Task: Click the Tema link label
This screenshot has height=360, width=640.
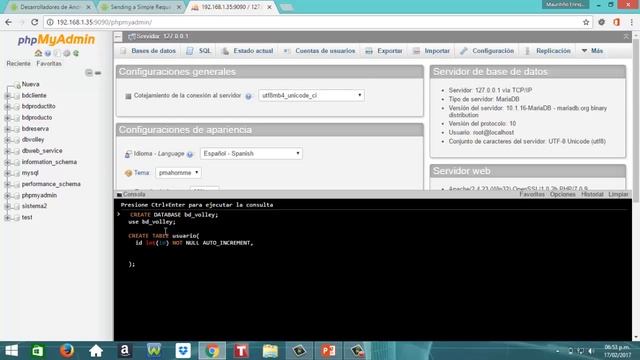Action: point(142,173)
